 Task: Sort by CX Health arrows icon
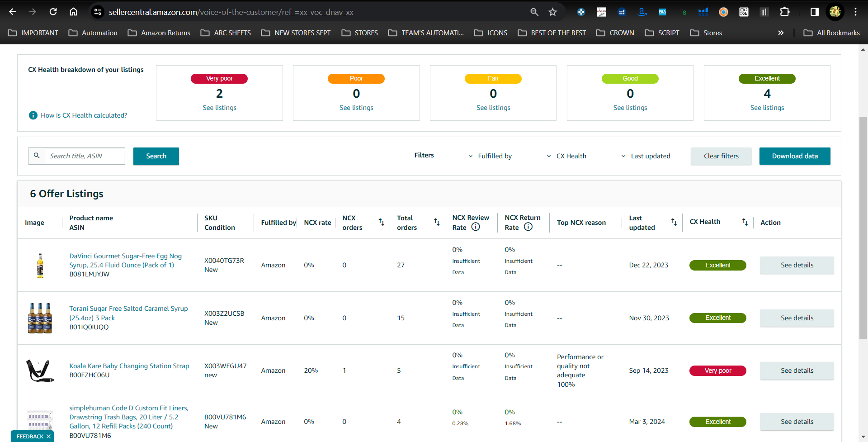(745, 222)
